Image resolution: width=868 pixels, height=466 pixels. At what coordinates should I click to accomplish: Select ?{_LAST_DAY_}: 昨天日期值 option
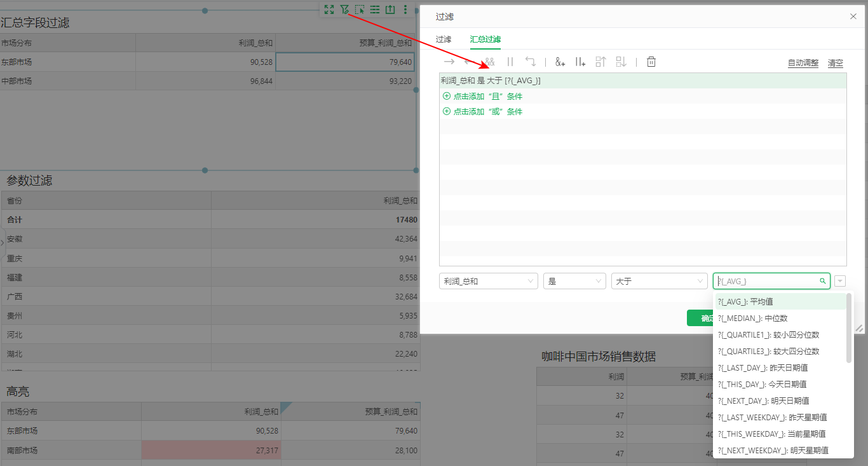coord(780,367)
